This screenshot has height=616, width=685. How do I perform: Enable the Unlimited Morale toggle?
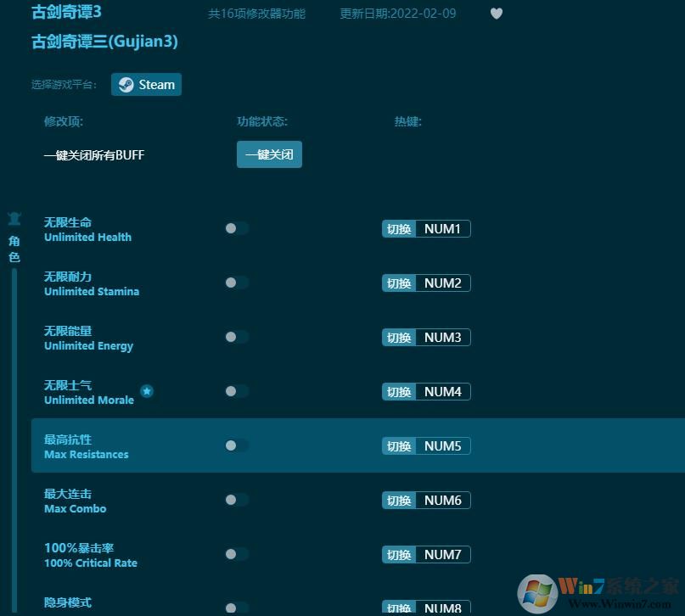(236, 391)
